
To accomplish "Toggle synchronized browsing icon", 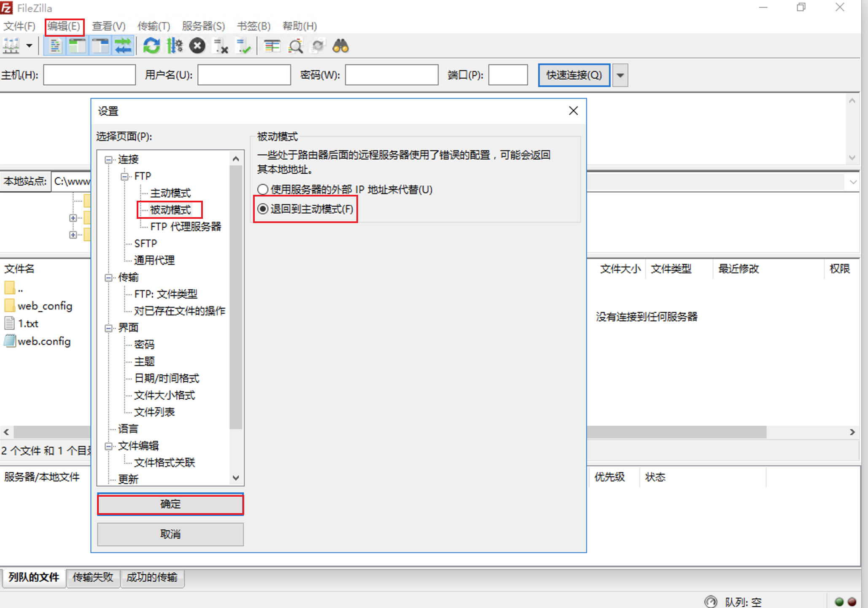I will point(318,46).
